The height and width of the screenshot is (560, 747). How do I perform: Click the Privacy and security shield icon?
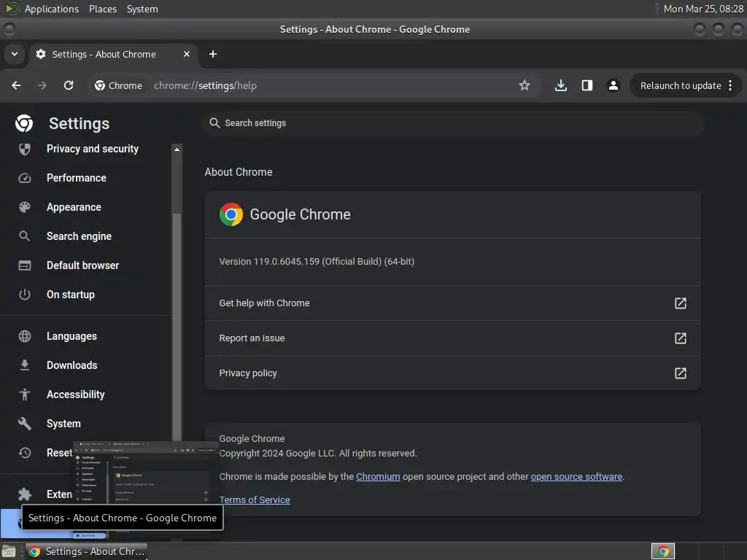click(x=25, y=149)
